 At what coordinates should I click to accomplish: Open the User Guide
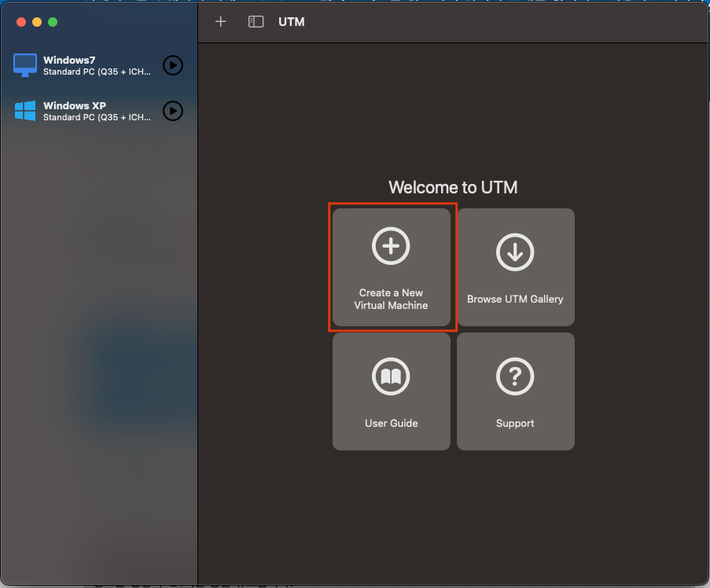coord(392,391)
